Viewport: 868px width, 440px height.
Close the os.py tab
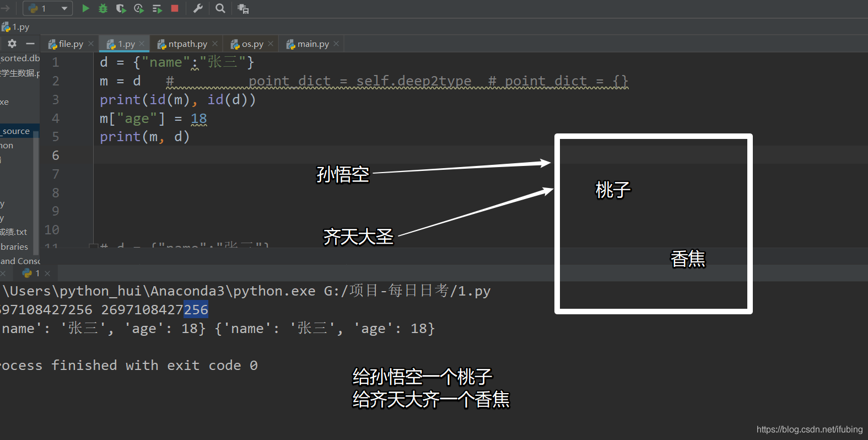[271, 44]
